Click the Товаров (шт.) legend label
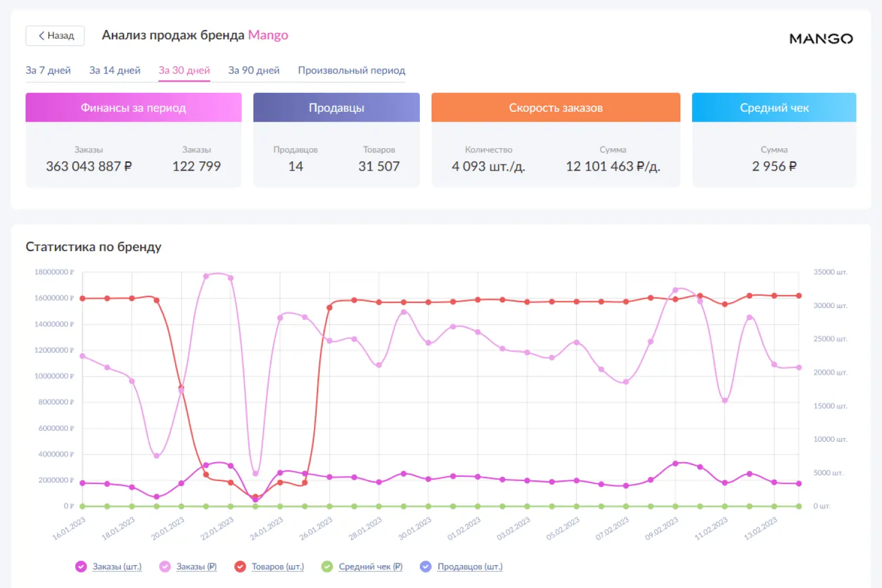 278,567
